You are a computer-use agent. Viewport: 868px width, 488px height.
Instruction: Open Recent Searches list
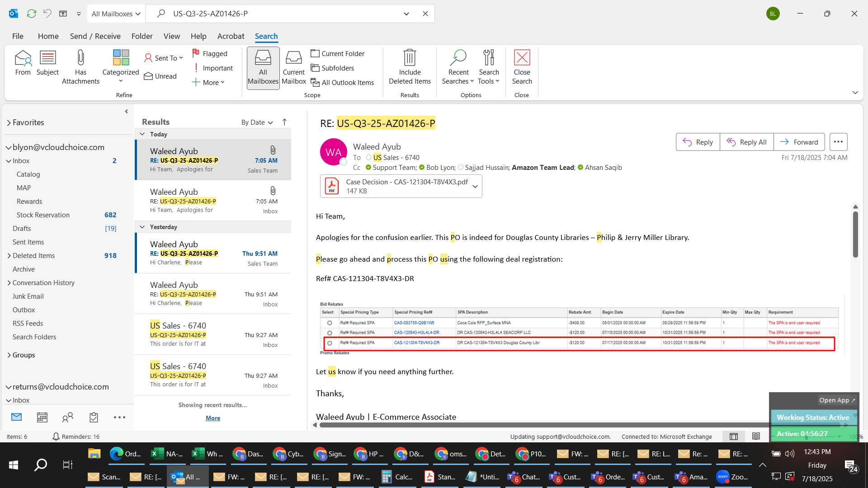point(458,68)
